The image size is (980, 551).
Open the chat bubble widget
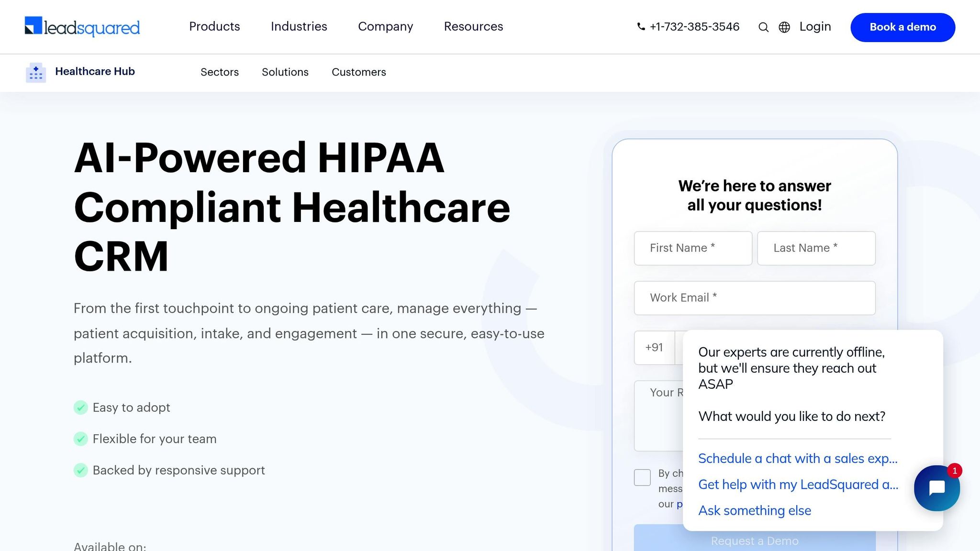tap(937, 488)
